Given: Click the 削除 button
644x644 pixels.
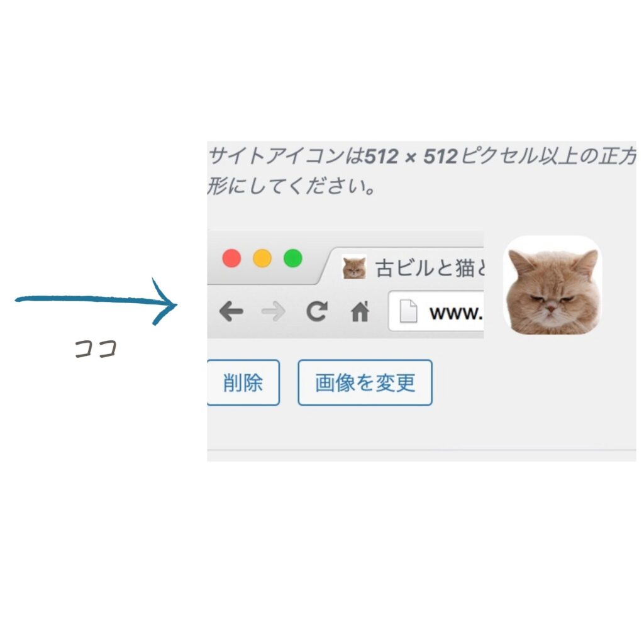Looking at the screenshot, I should 243,382.
